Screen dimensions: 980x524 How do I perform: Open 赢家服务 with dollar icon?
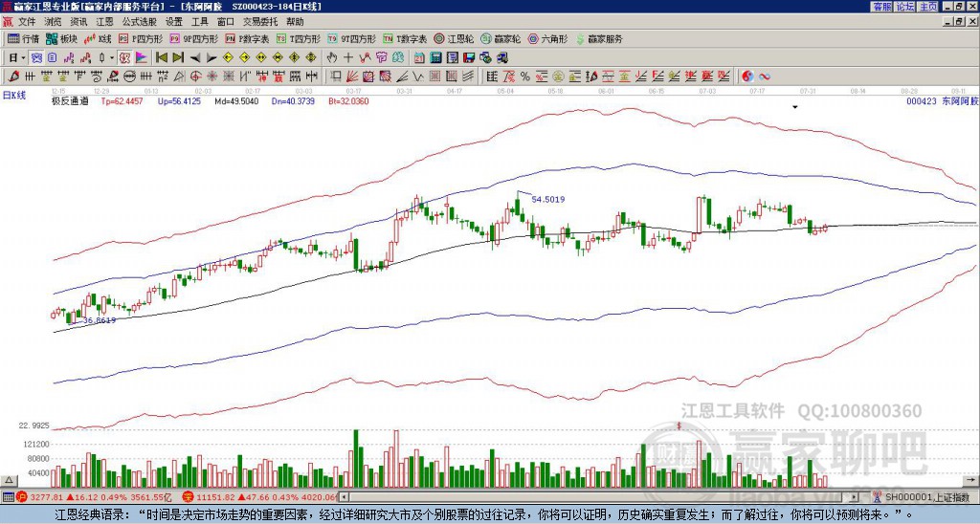599,38
